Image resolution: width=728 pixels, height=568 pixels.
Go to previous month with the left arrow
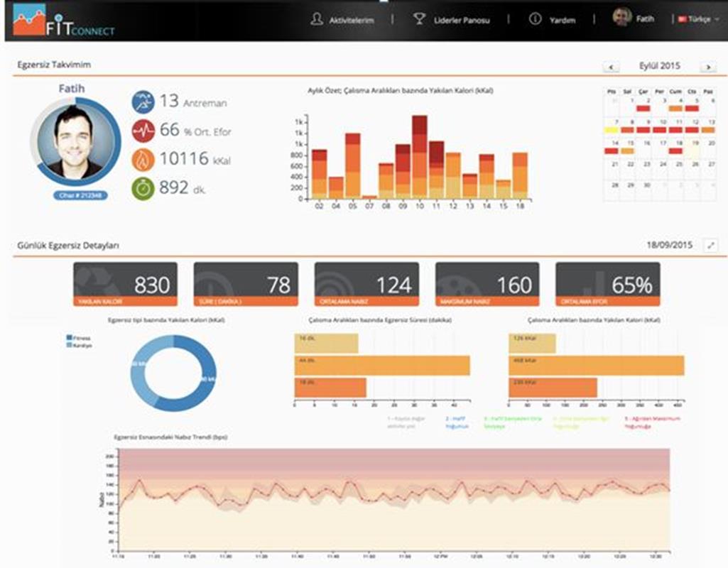[611, 67]
